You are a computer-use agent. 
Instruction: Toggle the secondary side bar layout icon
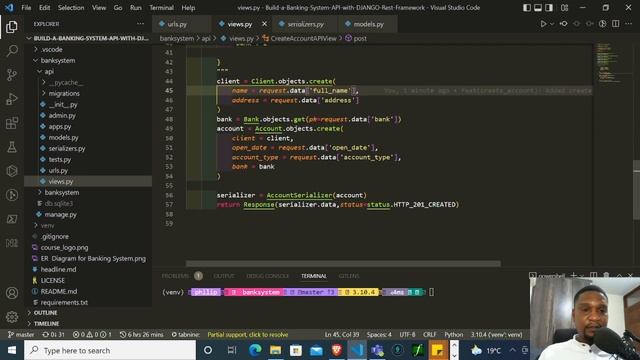pyautogui.click(x=549, y=8)
